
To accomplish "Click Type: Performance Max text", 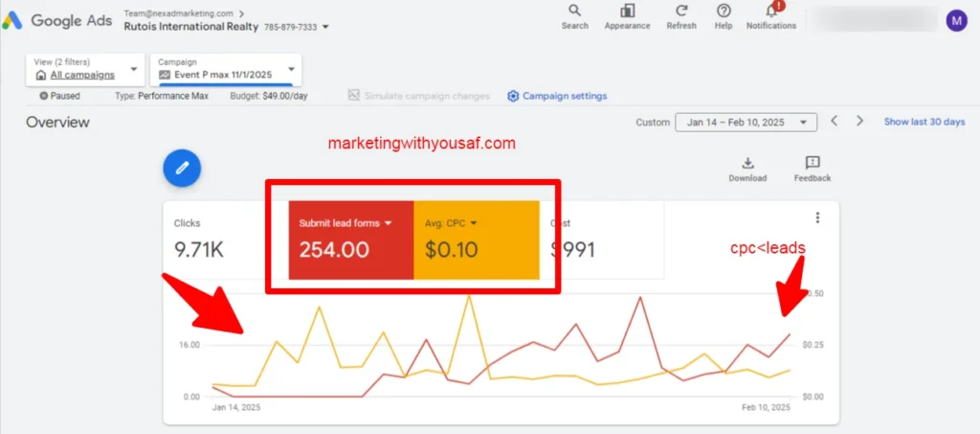I will (162, 97).
